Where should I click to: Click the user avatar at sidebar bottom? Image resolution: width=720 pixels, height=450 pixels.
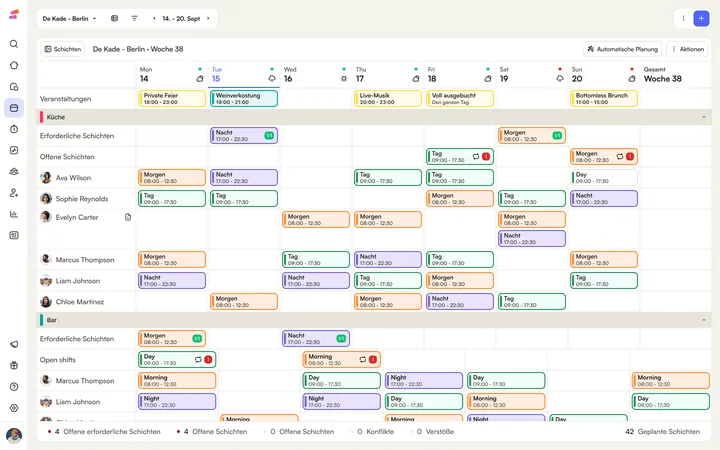point(14,435)
